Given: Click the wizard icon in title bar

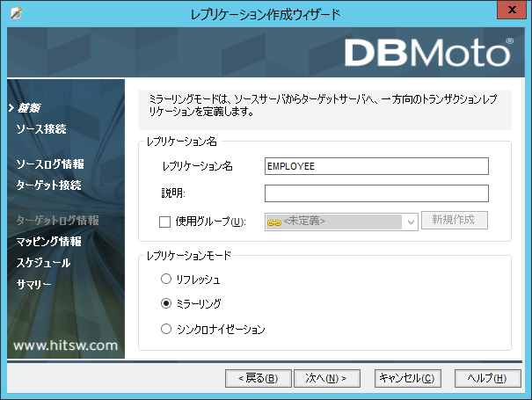Looking at the screenshot, I should coord(16,13).
